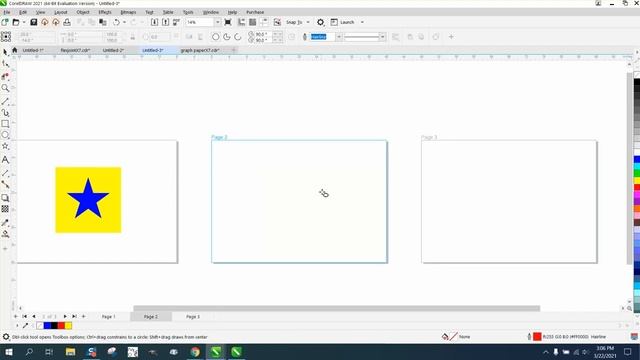Jump to the first page arrow
Screen dimensions: 640x360
24,316
